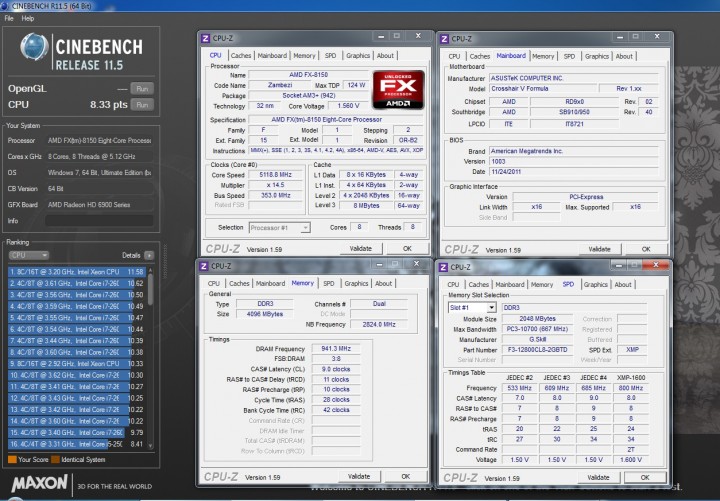The image size is (720, 501).
Task: Click the Core Voltage 1.560 V value
Action: 348,106
